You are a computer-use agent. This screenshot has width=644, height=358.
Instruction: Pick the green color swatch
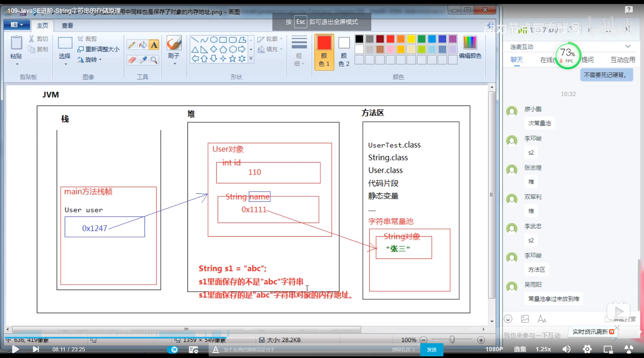click(x=422, y=39)
